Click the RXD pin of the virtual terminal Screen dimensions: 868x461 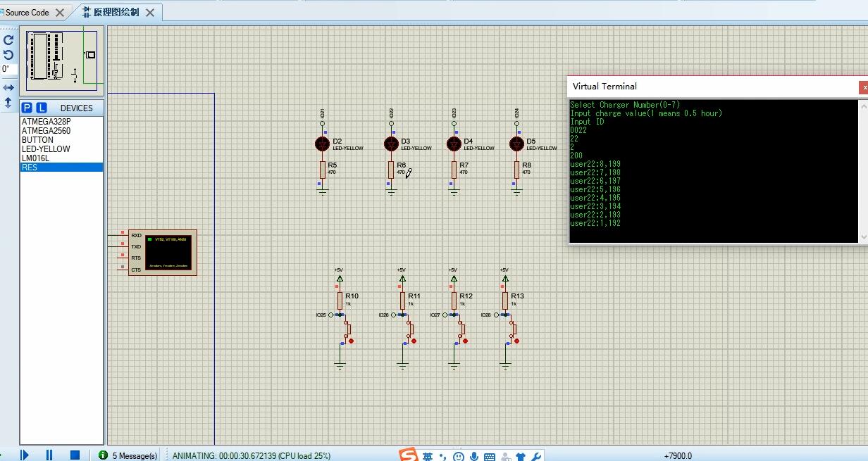(x=136, y=235)
